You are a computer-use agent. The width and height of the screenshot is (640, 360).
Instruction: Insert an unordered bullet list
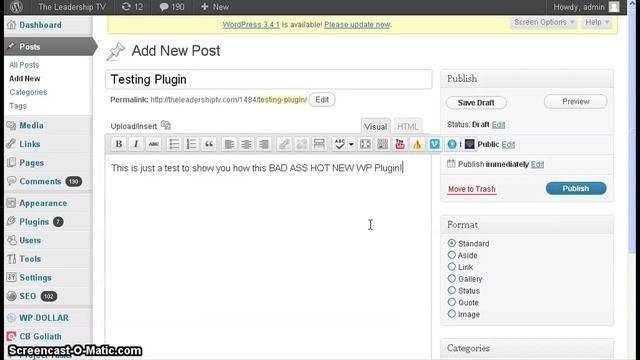coord(174,144)
